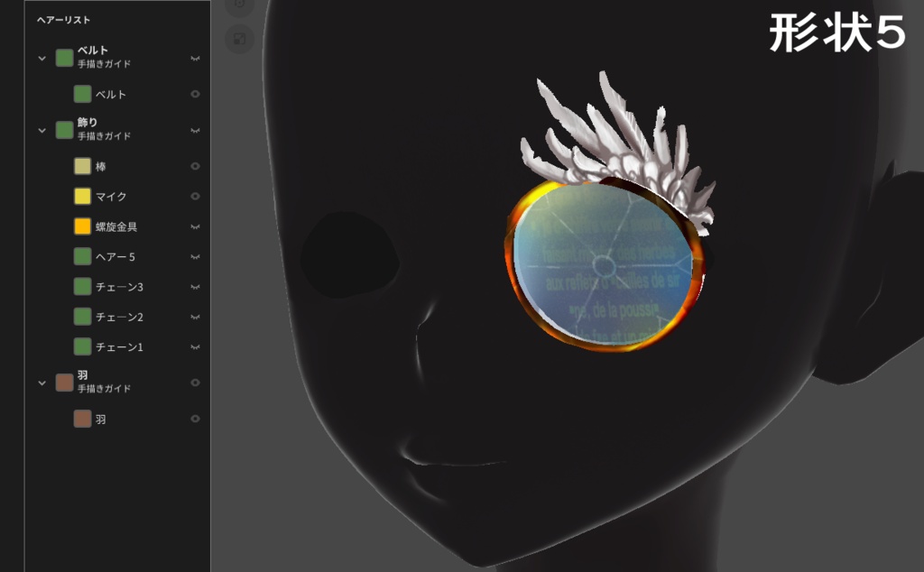Viewport: 924px width, 572px height.
Task: Hide the 棒 hair item
Action: (195, 166)
